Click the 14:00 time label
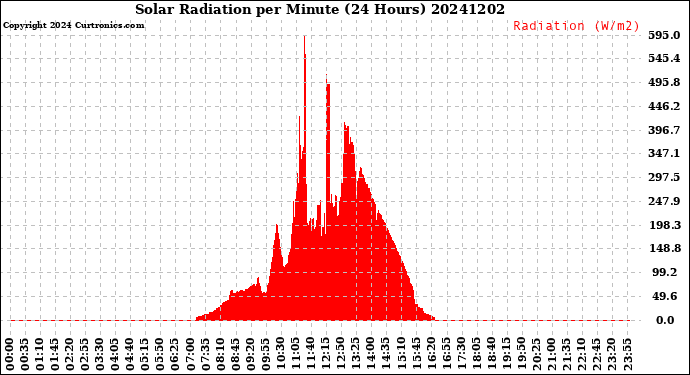The height and width of the screenshot is (375, 690). 371,355
